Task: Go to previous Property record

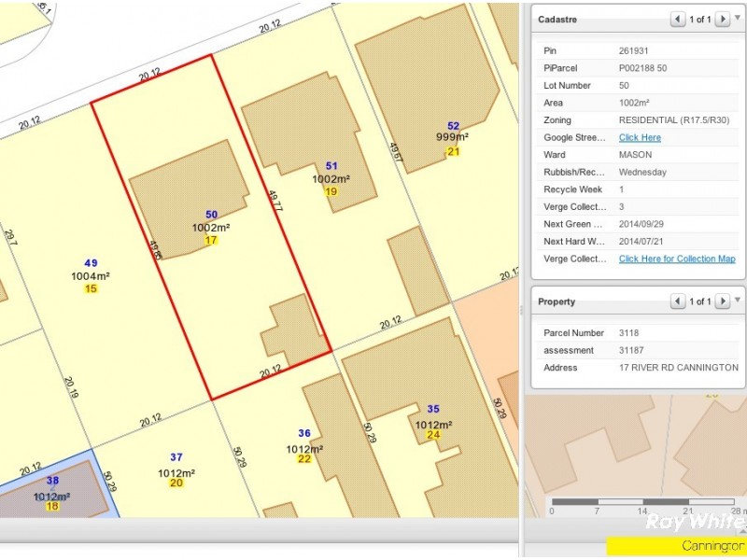Action: pos(677,301)
